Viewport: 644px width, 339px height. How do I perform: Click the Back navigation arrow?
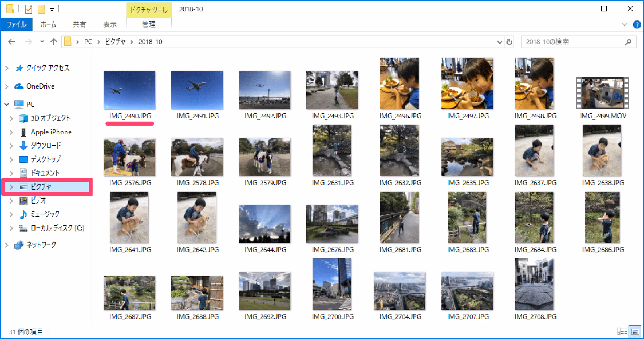coord(11,42)
